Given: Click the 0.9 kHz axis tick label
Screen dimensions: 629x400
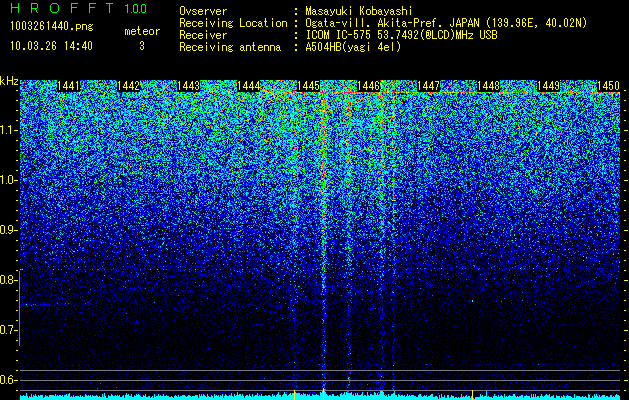Looking at the screenshot, I should point(8,230).
